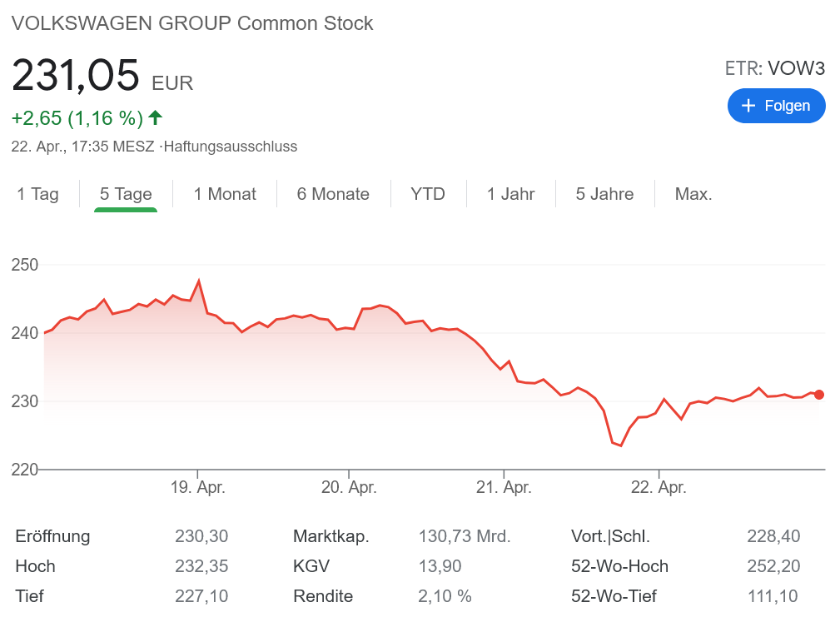Follow the stock with Folgen button
This screenshot has height=617, width=840.
[776, 106]
